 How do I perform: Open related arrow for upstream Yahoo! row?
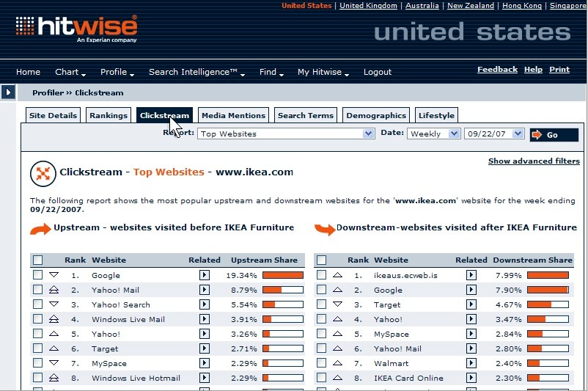(x=205, y=334)
